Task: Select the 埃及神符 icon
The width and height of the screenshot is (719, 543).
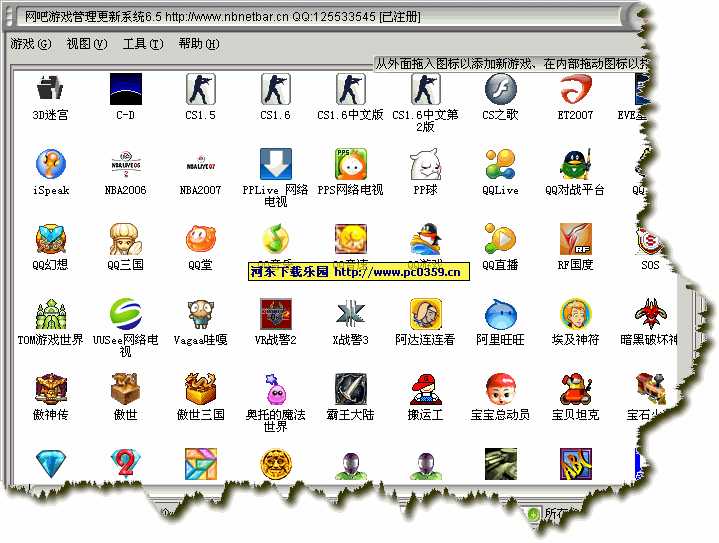Action: pyautogui.click(x=575, y=314)
